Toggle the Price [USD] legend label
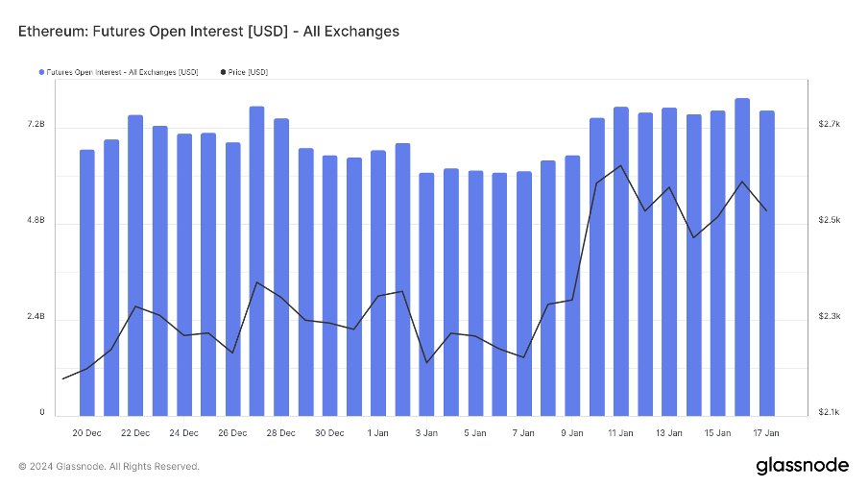Viewport: 868px width, 488px height. pyautogui.click(x=248, y=73)
